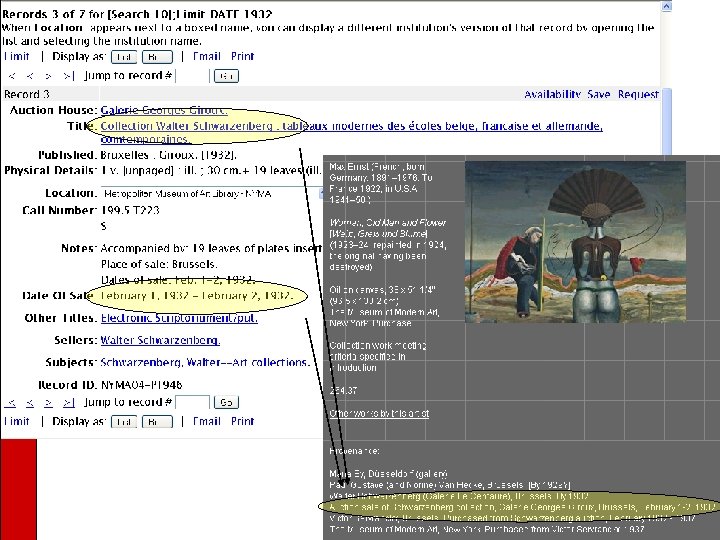Select the Published text Bruxelles : Giroux

[x=169, y=155]
